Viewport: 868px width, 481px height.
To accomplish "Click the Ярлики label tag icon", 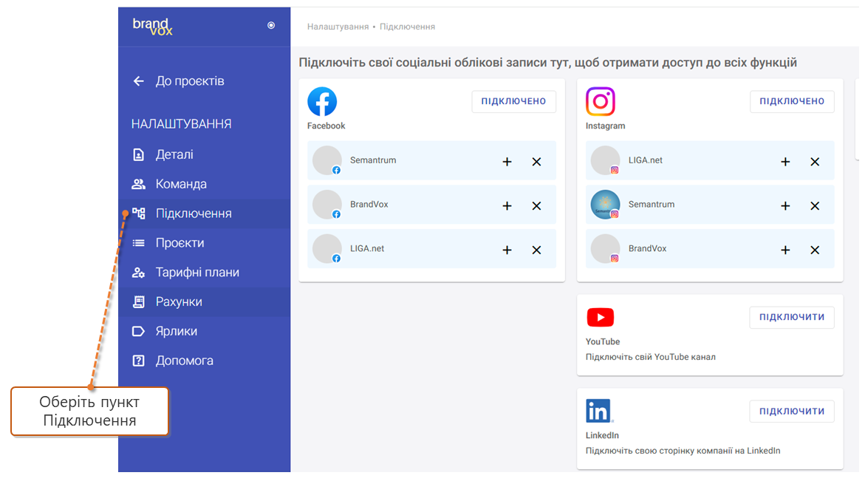I will (x=138, y=331).
